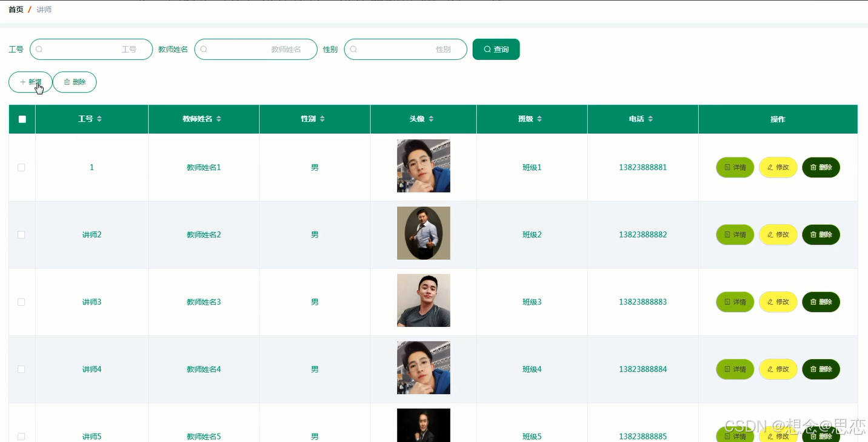Sort by 工号 column sort arrows
868x442 pixels.
point(99,119)
